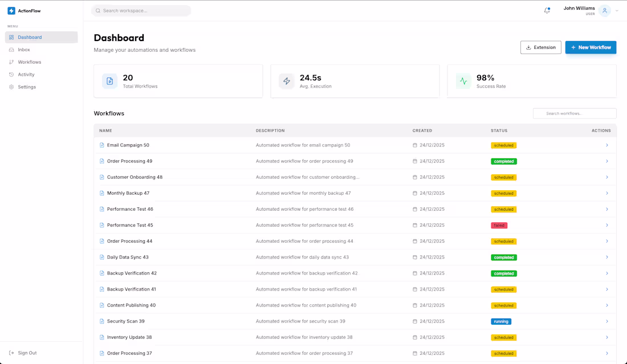Click the Email Campaign 50 workflow file icon
This screenshot has width=627, height=364.
pyautogui.click(x=101, y=145)
